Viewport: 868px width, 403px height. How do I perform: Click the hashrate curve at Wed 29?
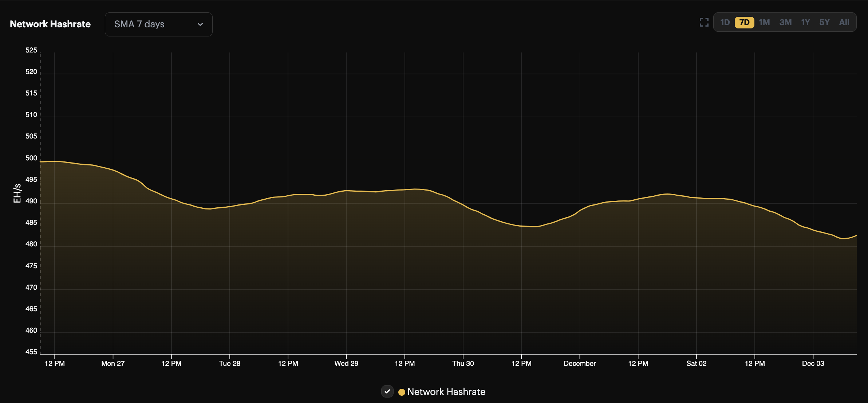(346, 190)
